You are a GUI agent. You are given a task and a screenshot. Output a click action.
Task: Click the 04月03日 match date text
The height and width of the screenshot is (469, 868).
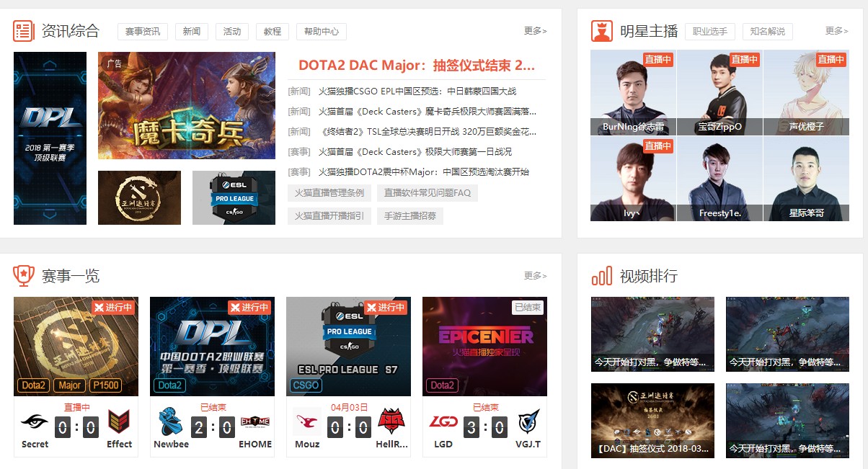coord(349,407)
